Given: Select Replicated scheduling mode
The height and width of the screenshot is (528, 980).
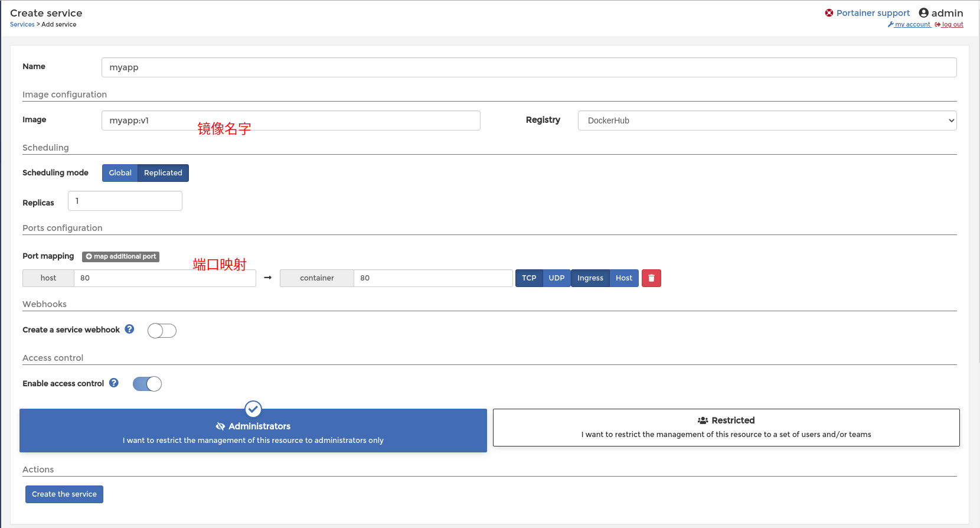Looking at the screenshot, I should click(163, 173).
